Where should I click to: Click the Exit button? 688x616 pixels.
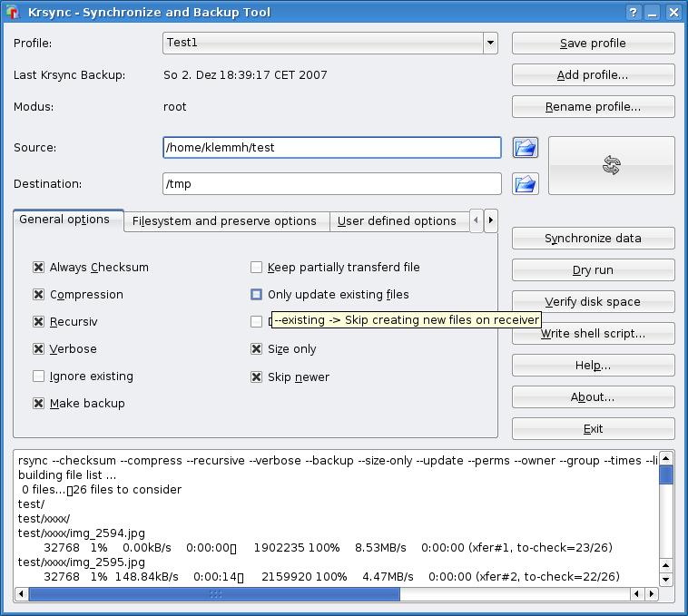click(594, 428)
